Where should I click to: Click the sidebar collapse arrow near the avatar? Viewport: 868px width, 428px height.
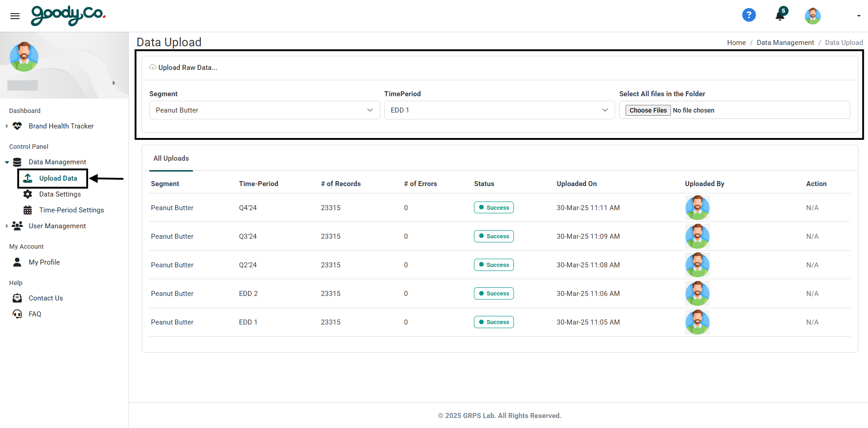(113, 83)
